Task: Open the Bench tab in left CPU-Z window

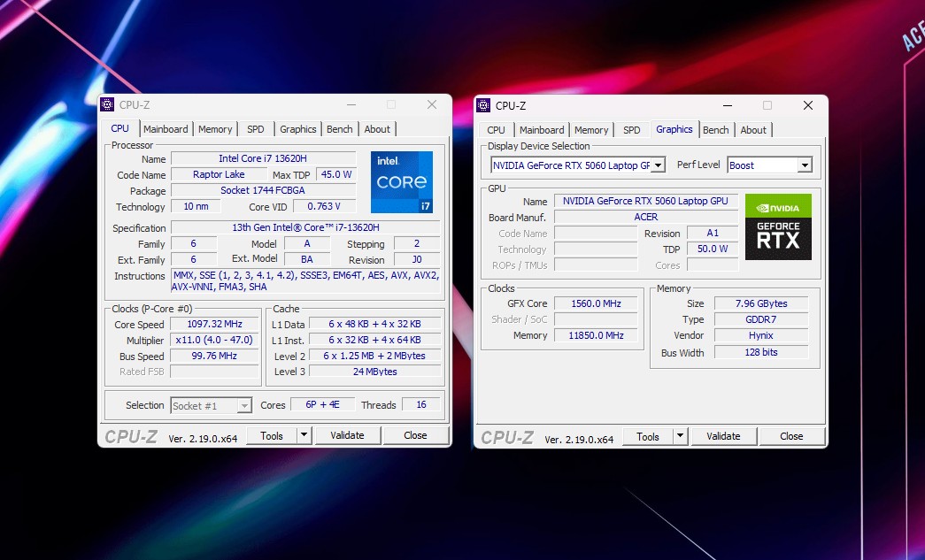Action: point(340,129)
